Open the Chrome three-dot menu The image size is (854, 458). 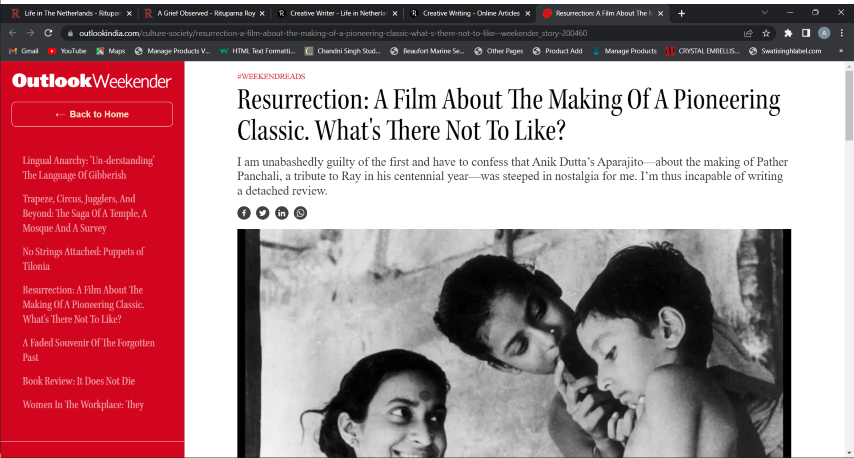(x=841, y=33)
